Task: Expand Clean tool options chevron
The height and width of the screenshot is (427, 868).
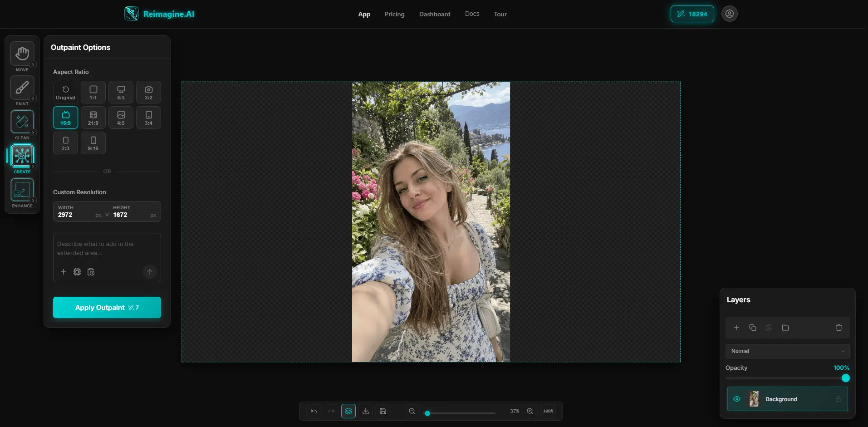Action: point(33,133)
